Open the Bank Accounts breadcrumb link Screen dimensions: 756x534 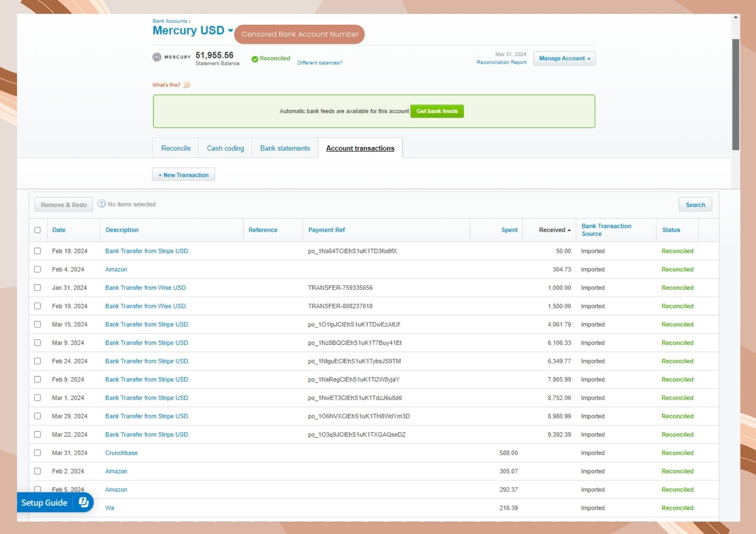[x=170, y=21]
